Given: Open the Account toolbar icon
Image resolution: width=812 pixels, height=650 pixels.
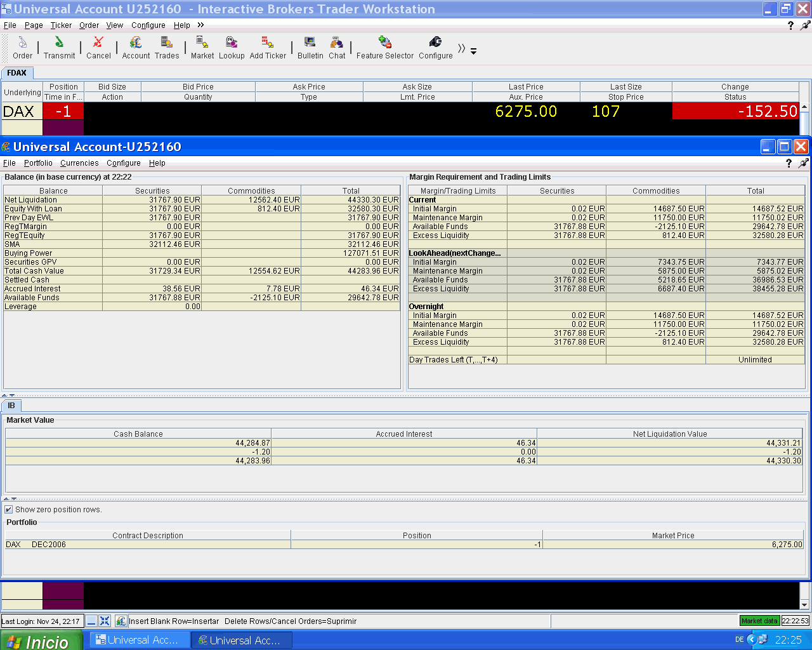Looking at the screenshot, I should coord(136,48).
